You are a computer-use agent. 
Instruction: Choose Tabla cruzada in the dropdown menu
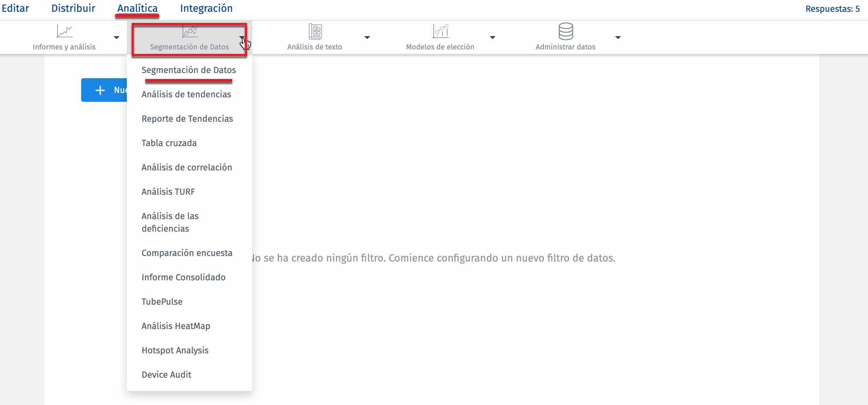point(169,143)
